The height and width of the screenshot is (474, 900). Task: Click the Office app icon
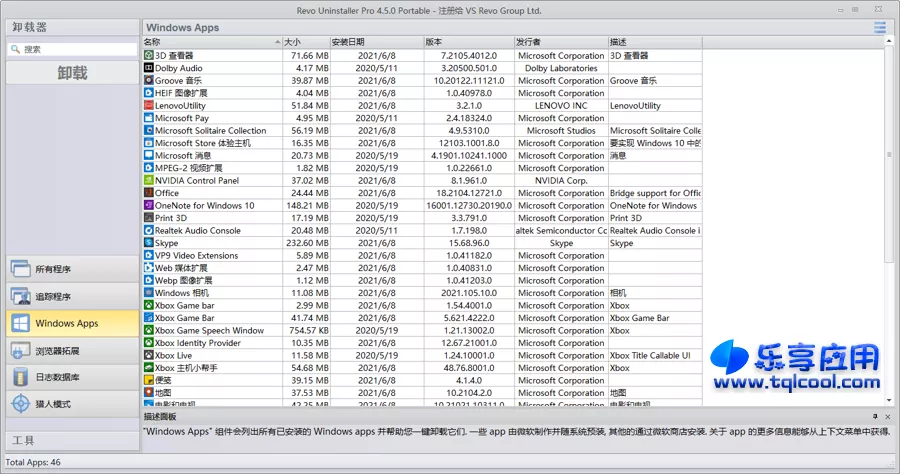pos(149,193)
